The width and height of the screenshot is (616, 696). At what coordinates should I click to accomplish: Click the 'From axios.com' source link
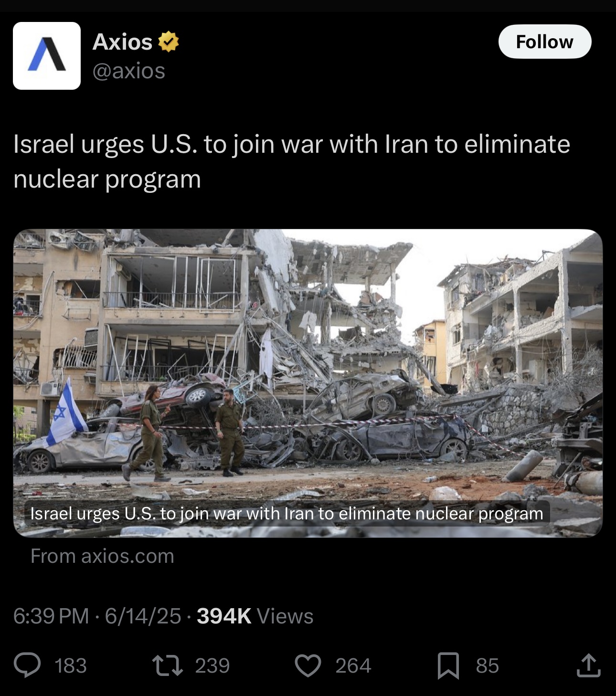[102, 556]
